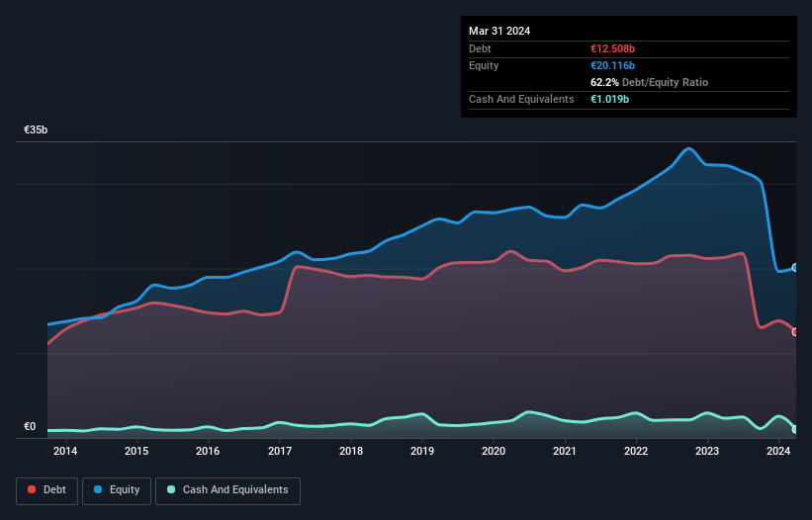Toggle the Cash And Equivalents legend item
The width and height of the screenshot is (812, 520).
[x=227, y=490]
